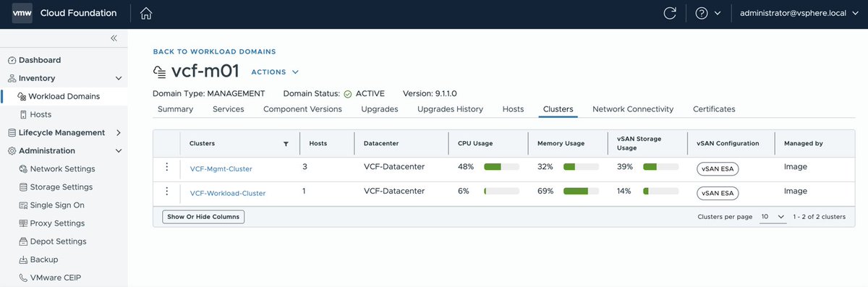Select Workload Domains in the sidebar
Screen dimensions: 868x287
coord(64,96)
